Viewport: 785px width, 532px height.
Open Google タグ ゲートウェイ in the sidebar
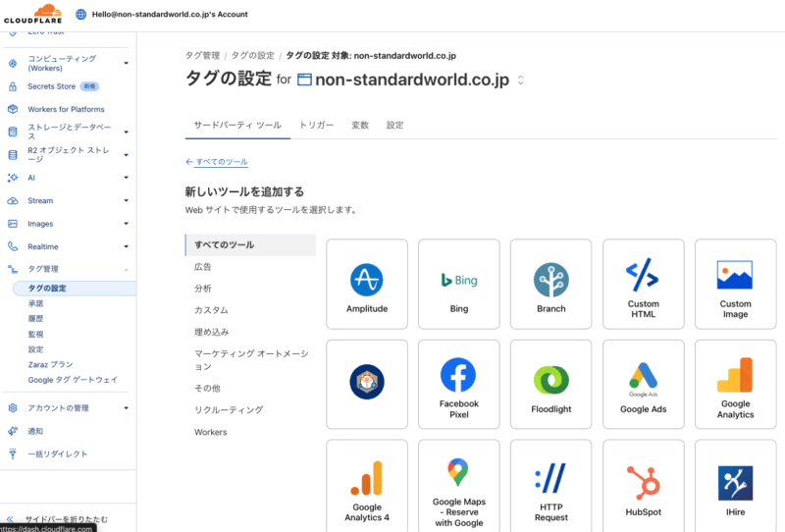coord(73,380)
